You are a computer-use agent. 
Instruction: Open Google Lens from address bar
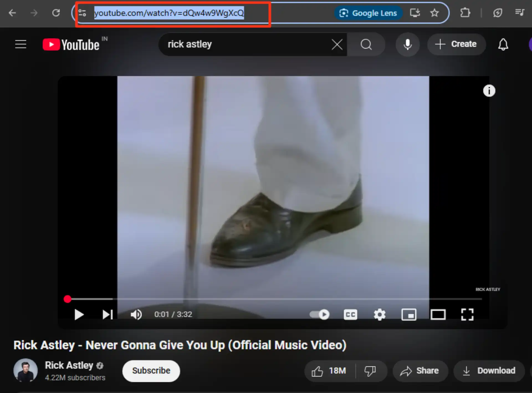[369, 13]
